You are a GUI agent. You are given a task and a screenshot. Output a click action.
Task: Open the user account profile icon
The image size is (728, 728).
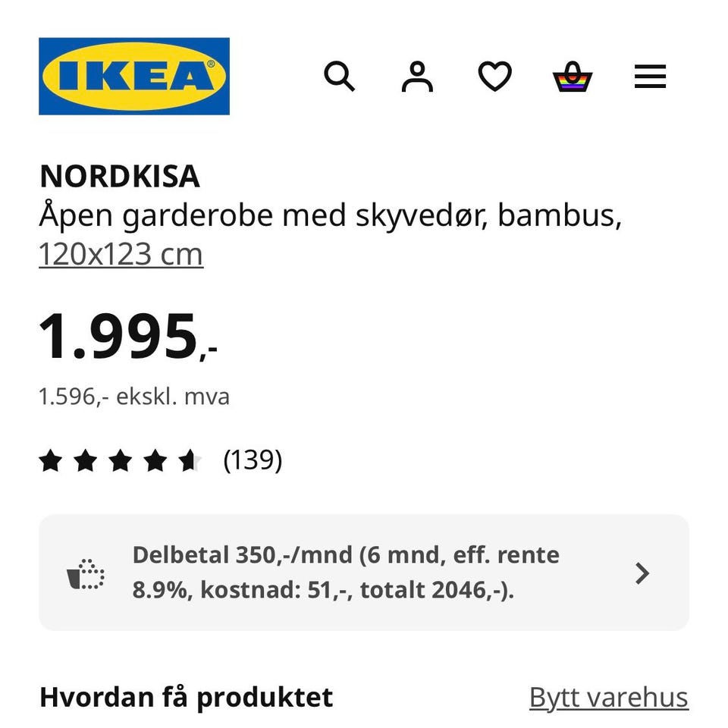417,77
